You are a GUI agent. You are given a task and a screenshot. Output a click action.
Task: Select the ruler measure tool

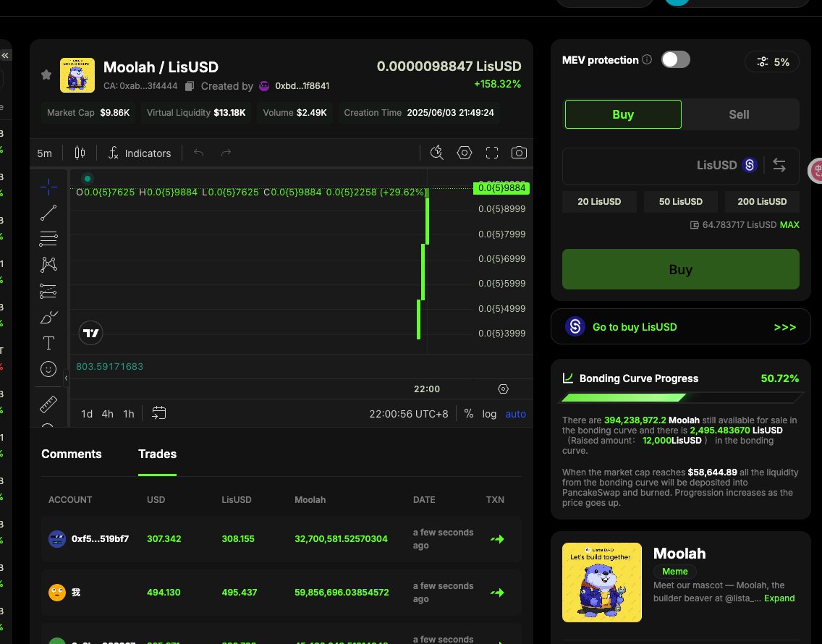pyautogui.click(x=48, y=404)
